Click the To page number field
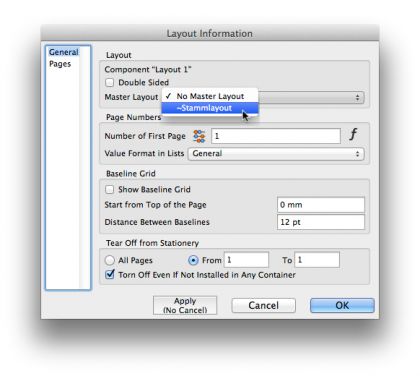The width and height of the screenshot is (420, 376). coord(317,260)
